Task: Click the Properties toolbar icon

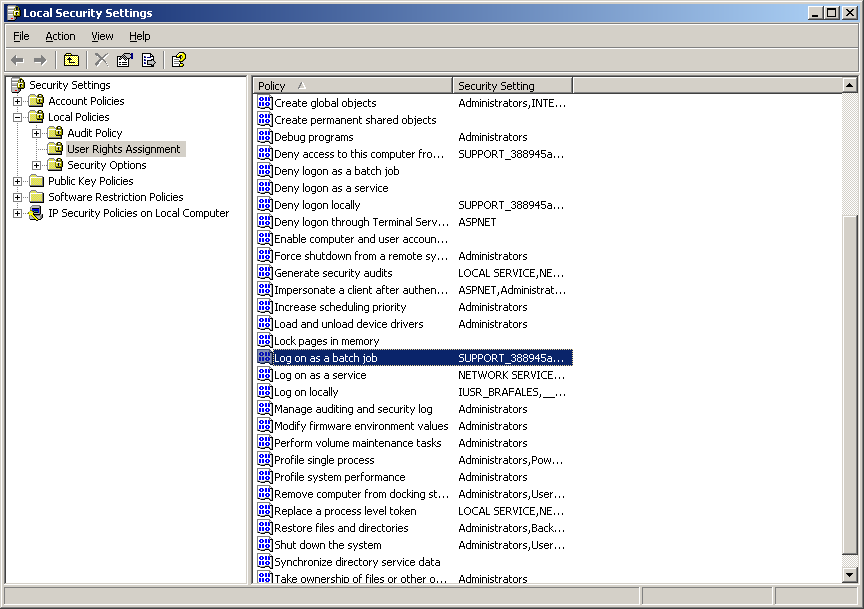Action: (125, 60)
